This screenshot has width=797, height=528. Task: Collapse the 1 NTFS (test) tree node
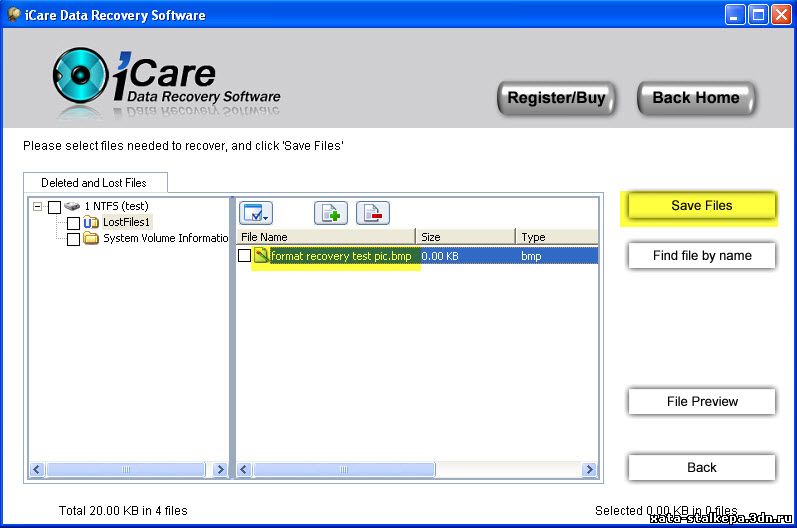37,206
